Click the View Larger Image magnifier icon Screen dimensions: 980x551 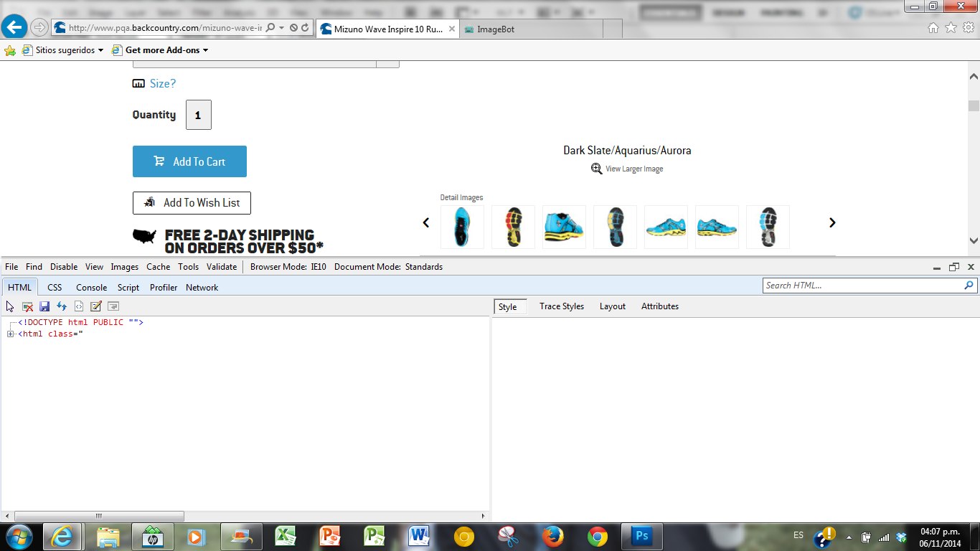click(x=596, y=169)
